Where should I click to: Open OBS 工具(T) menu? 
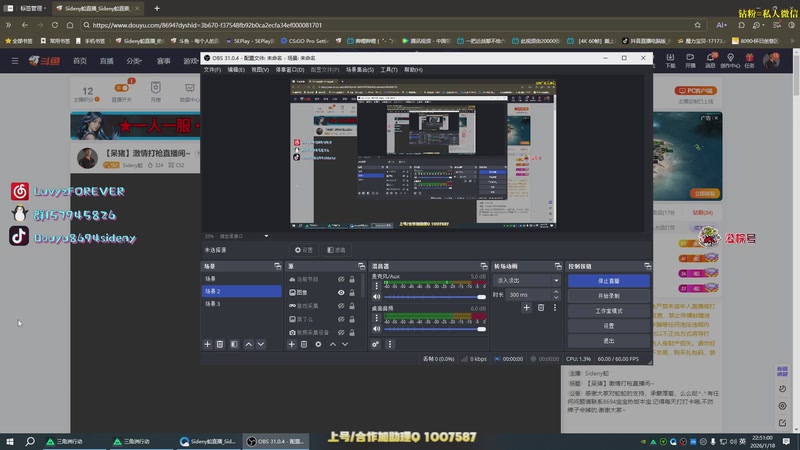(x=389, y=70)
